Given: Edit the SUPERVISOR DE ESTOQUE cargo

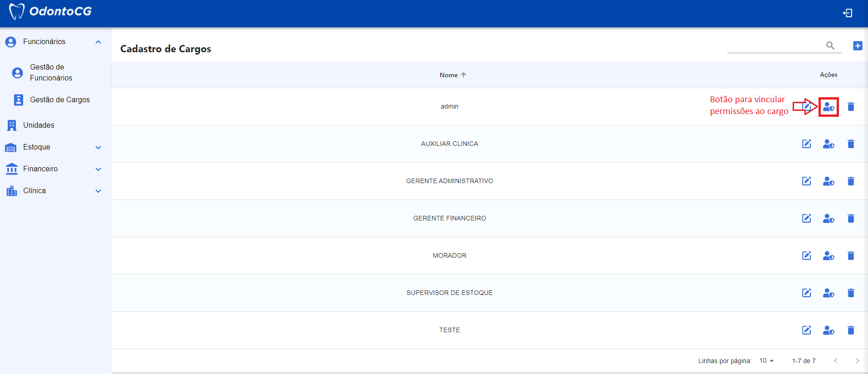Looking at the screenshot, I should 806,293.
